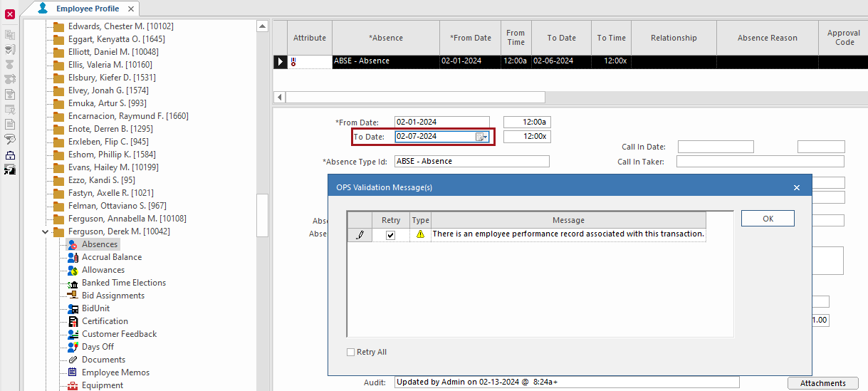Viewport: 868px width, 391px height.
Task: Enable the Retry All checkbox
Action: [x=350, y=352]
